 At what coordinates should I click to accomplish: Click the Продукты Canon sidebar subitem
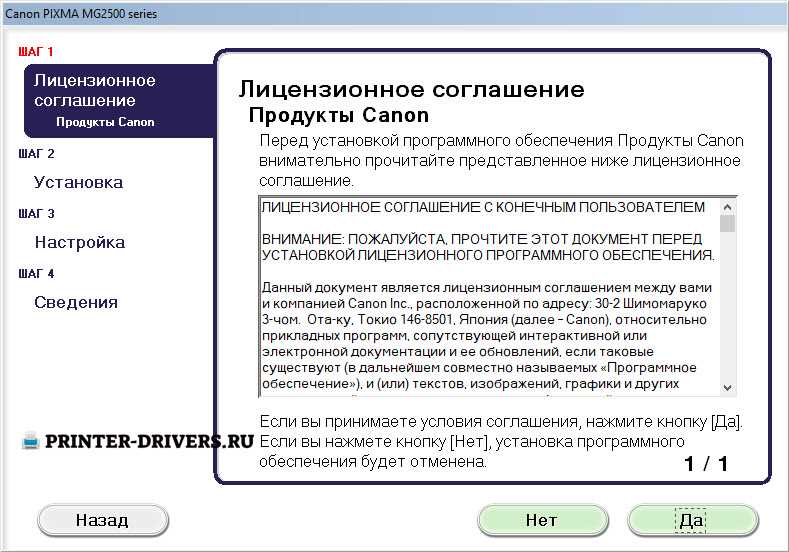[105, 122]
